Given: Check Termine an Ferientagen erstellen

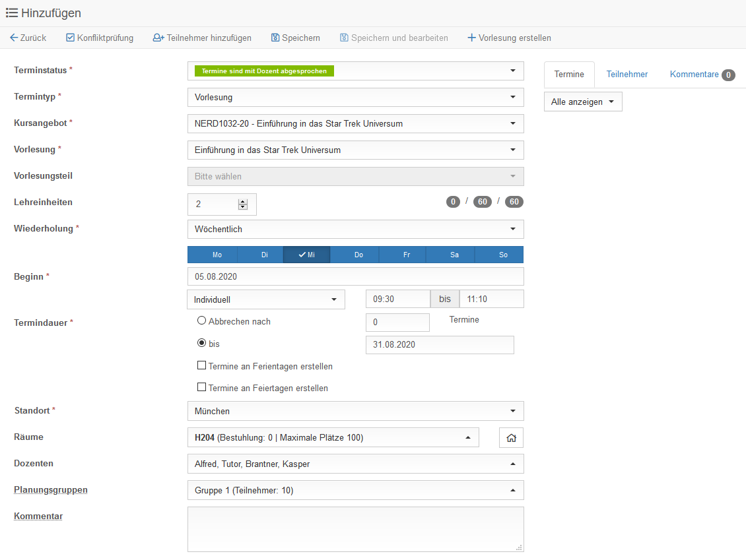Looking at the screenshot, I should 202,365.
